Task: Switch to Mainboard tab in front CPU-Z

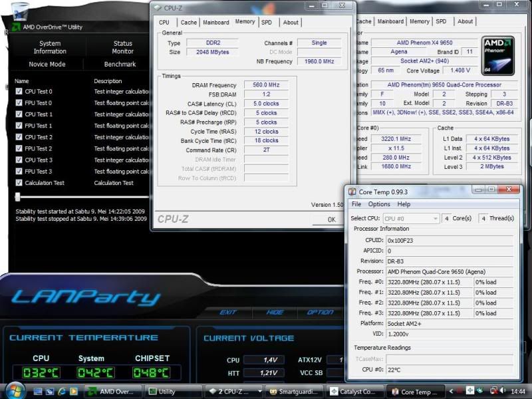Action: click(x=216, y=23)
